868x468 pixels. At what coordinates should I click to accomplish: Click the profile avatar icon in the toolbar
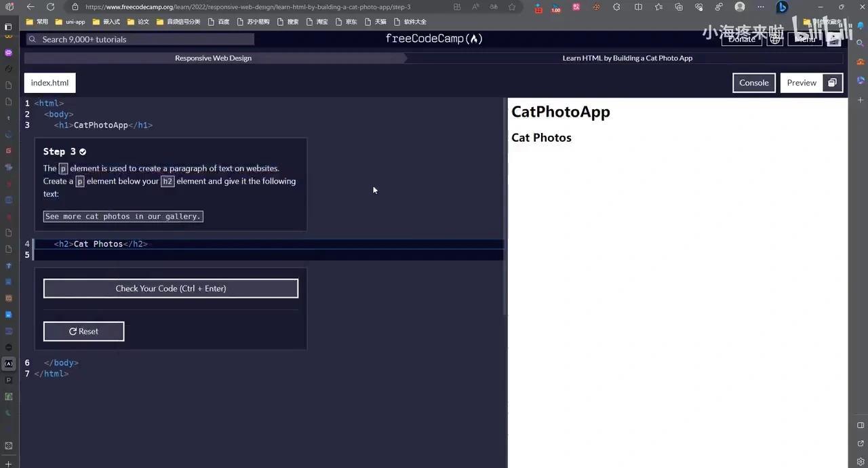click(x=739, y=7)
